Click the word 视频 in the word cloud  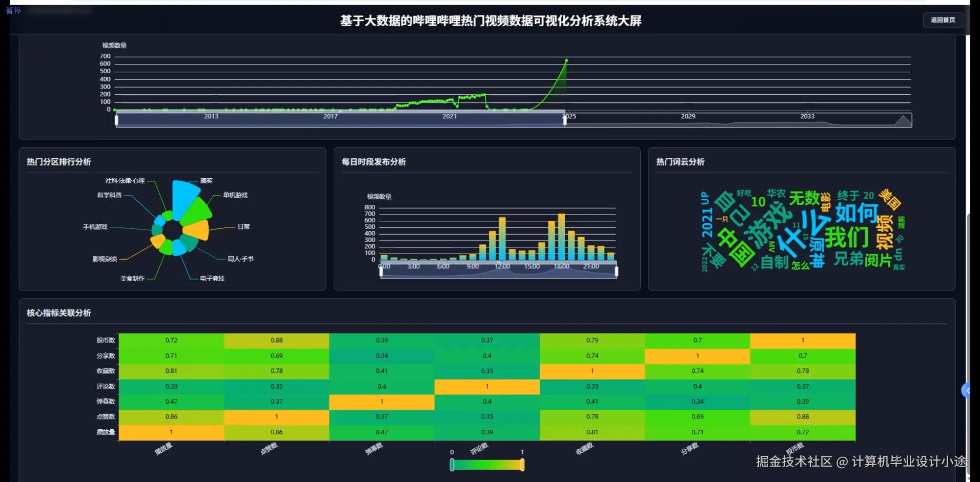885,232
